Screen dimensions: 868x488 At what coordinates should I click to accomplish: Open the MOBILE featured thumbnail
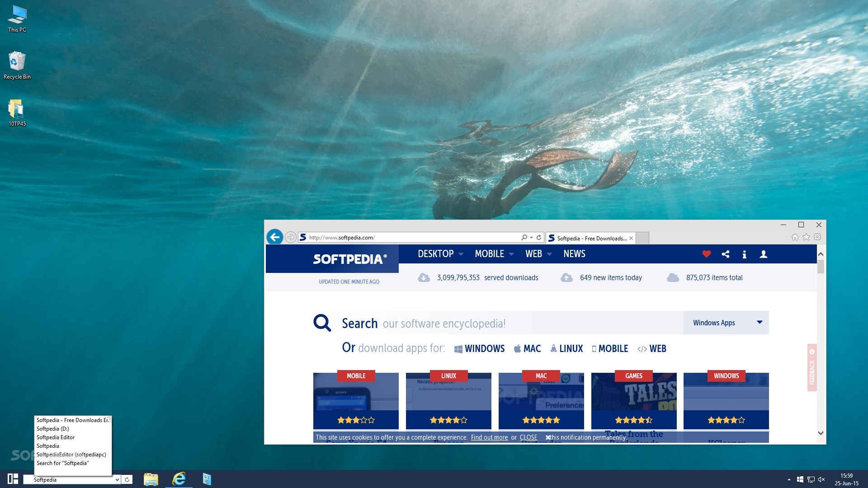pos(356,400)
